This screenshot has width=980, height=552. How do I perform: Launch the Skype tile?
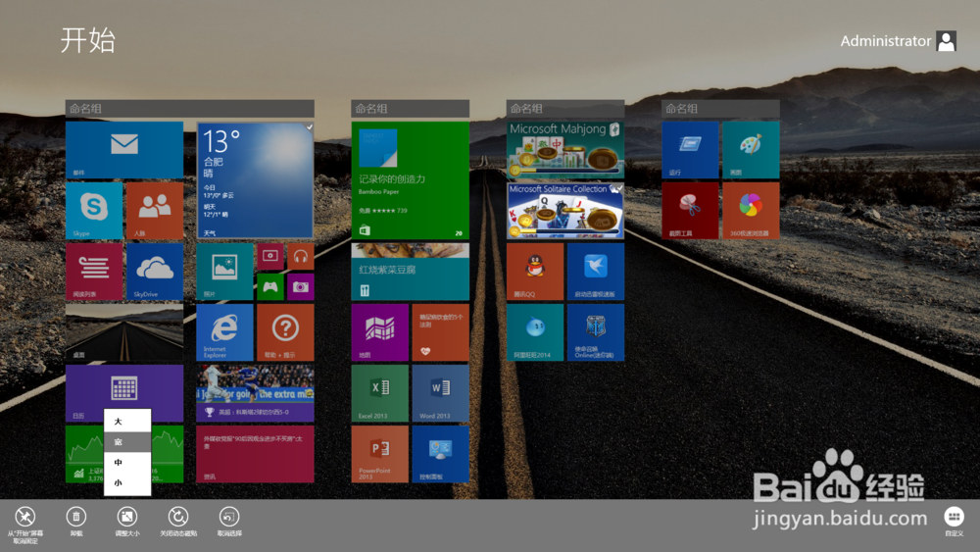(x=94, y=211)
